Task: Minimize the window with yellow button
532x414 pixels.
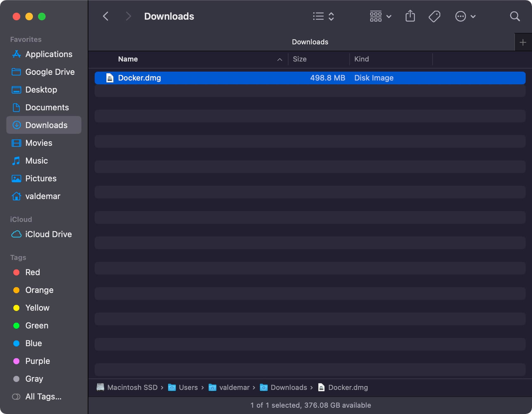Action: point(29,16)
